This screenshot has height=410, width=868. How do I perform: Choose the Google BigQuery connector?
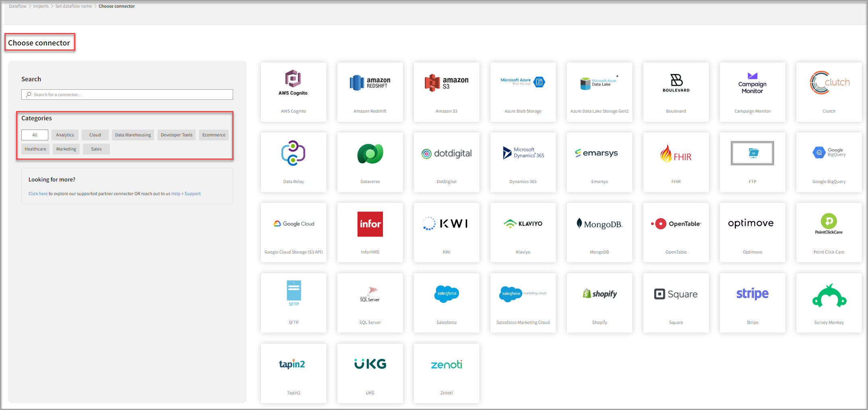click(x=829, y=163)
